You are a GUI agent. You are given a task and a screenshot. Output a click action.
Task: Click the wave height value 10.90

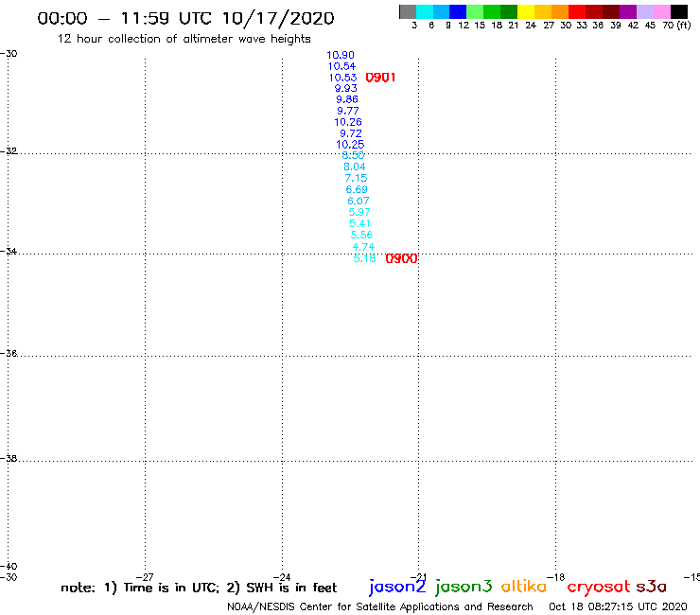pyautogui.click(x=341, y=55)
